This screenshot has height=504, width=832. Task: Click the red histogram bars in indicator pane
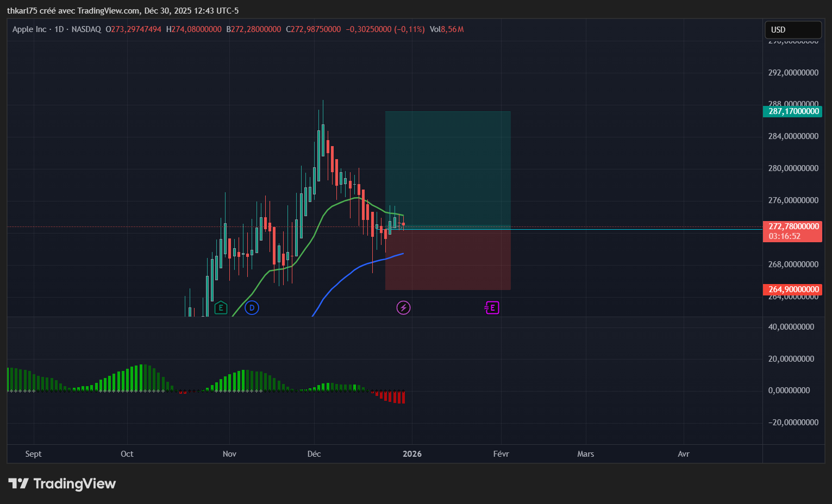(x=390, y=396)
